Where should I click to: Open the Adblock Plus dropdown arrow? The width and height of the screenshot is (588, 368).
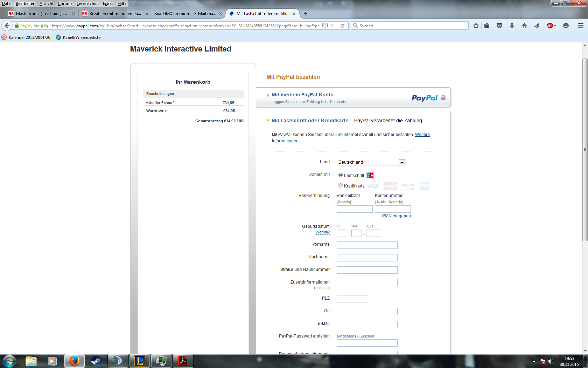tap(555, 26)
